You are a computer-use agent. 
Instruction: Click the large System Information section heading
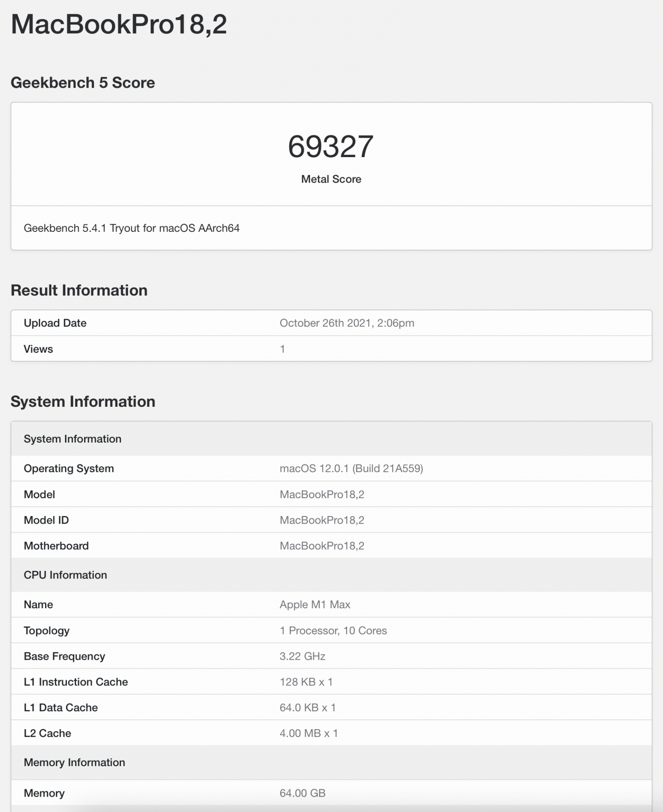tap(83, 402)
